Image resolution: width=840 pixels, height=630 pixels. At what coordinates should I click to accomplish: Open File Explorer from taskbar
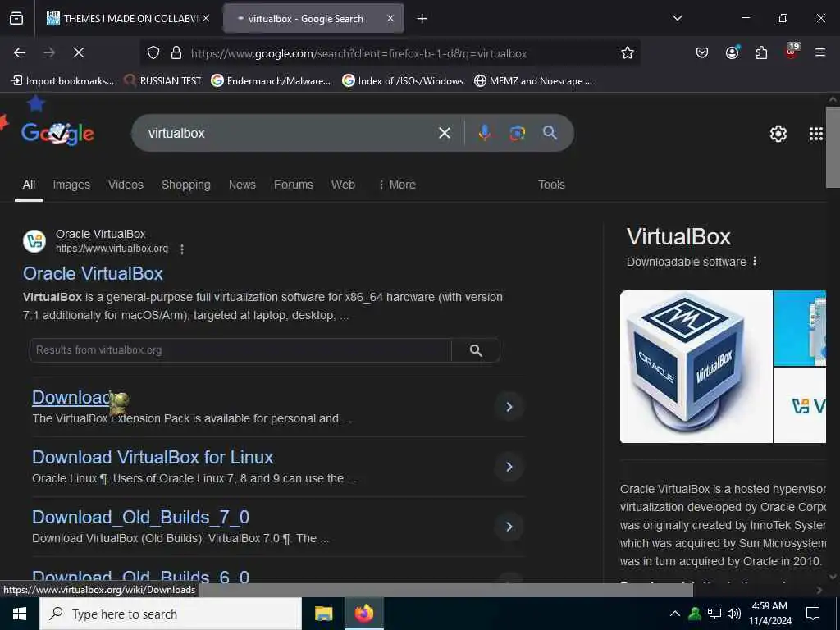point(323,614)
